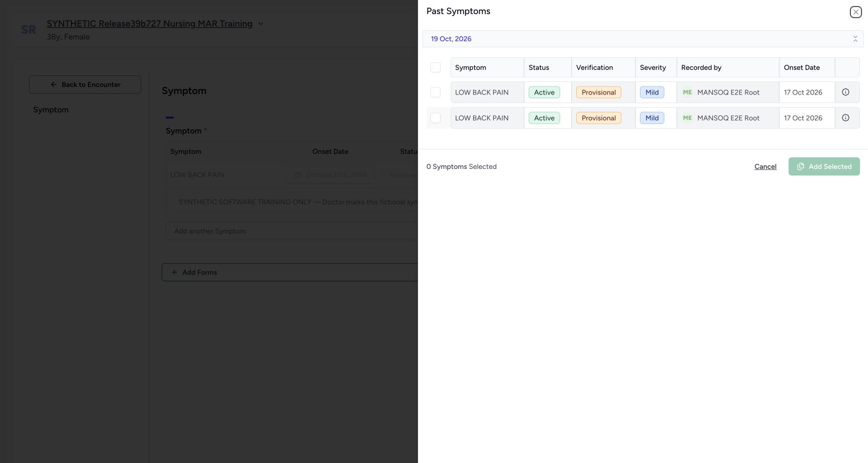Viewport: 868px width, 463px height.
Task: Click Cancel in Past Symptoms panel
Action: pyautogui.click(x=765, y=166)
